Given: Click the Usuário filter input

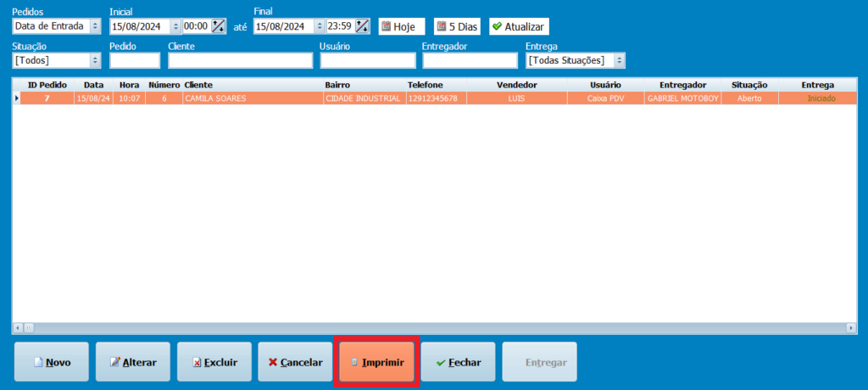Looking at the screenshot, I should (x=368, y=60).
